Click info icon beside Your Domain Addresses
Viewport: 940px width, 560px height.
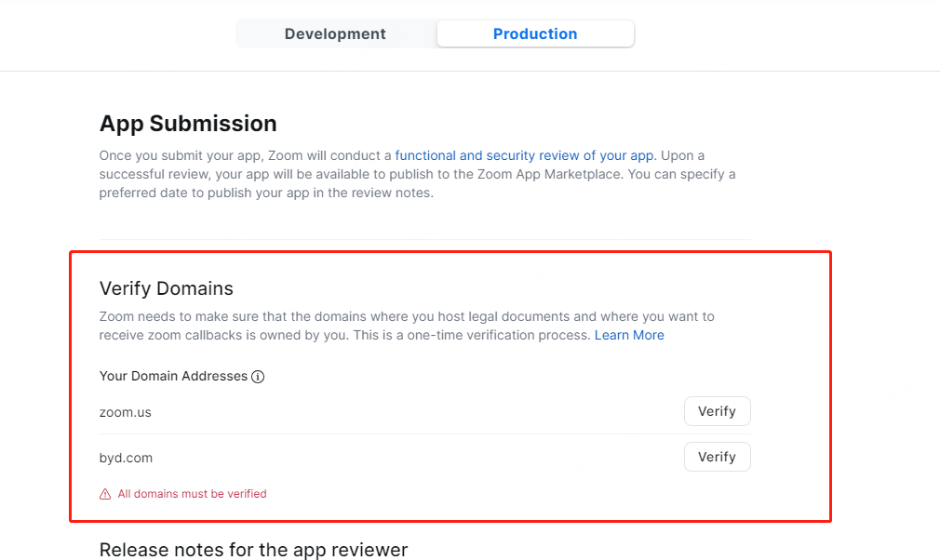coord(259,377)
